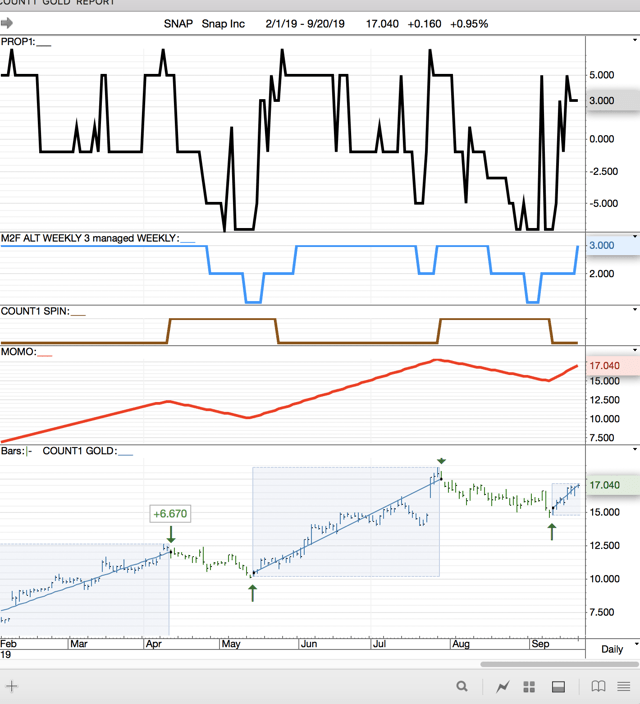The height and width of the screenshot is (704, 640).
Task: Open the COUNT1 SPIN panel dropdown arrow
Action: point(635,309)
